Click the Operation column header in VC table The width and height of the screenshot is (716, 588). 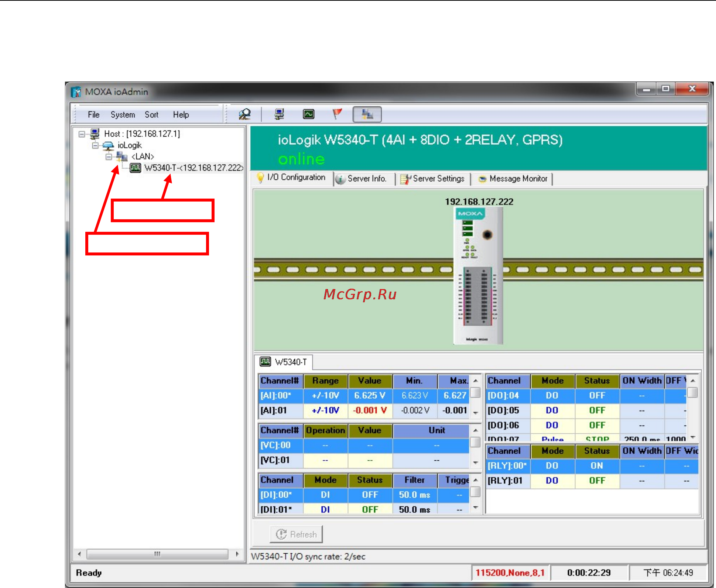(x=325, y=430)
